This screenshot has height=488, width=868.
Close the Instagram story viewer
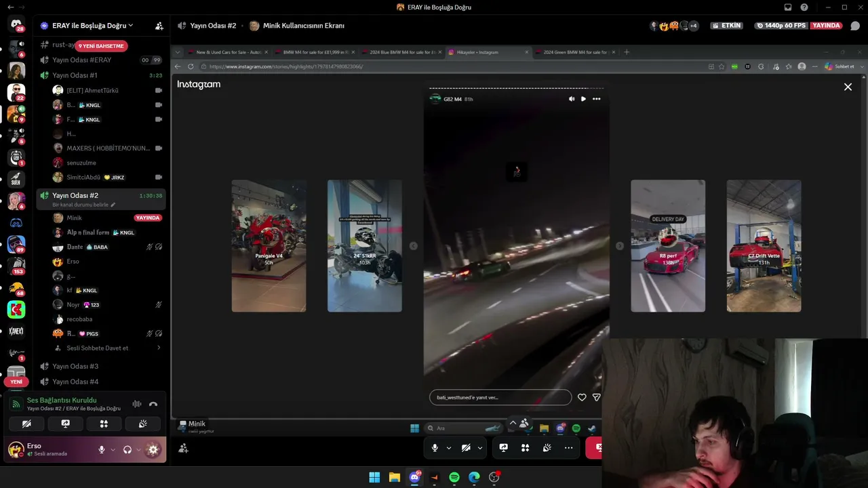point(848,87)
